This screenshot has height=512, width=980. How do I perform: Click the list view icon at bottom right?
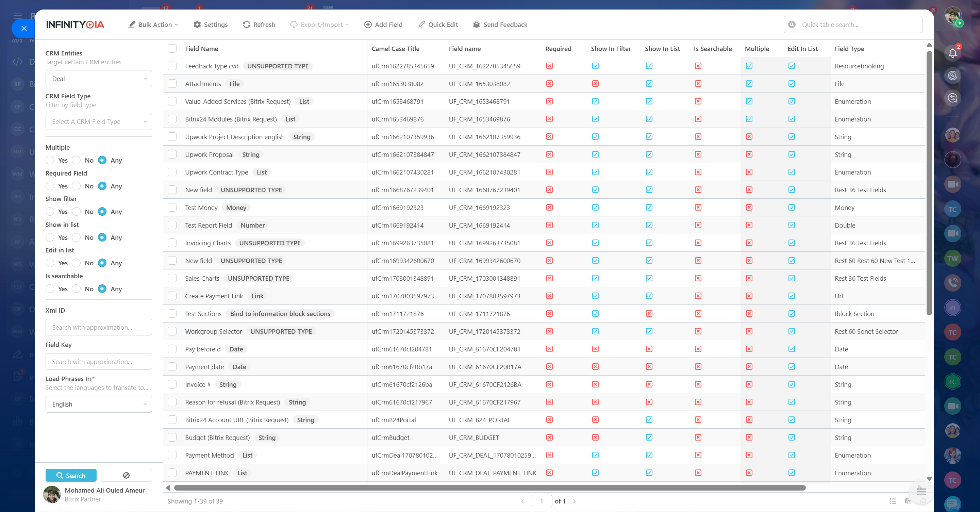point(893,501)
